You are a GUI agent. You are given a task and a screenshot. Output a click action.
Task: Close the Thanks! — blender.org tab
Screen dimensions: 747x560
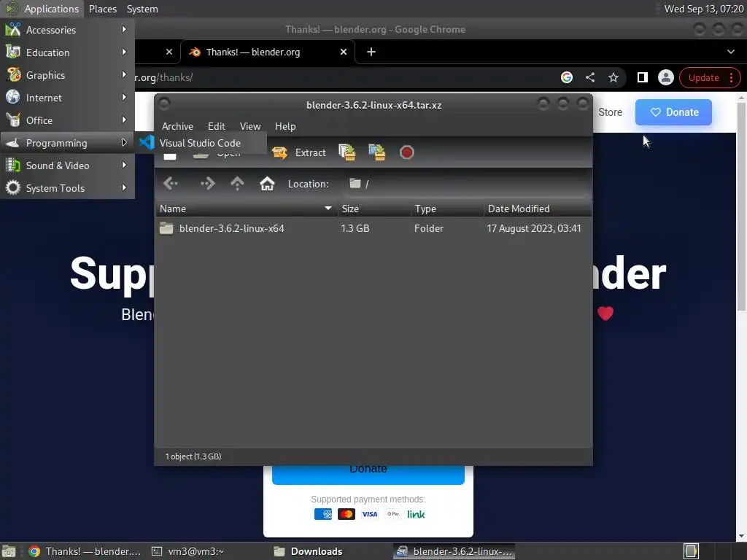[344, 52]
